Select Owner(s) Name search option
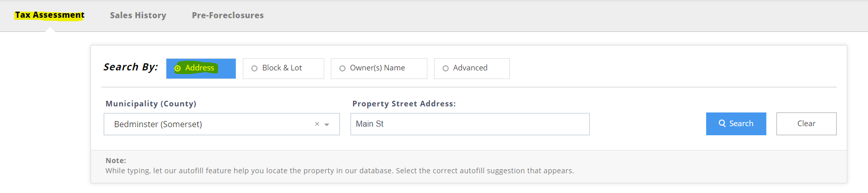The image size is (868, 193). (379, 68)
